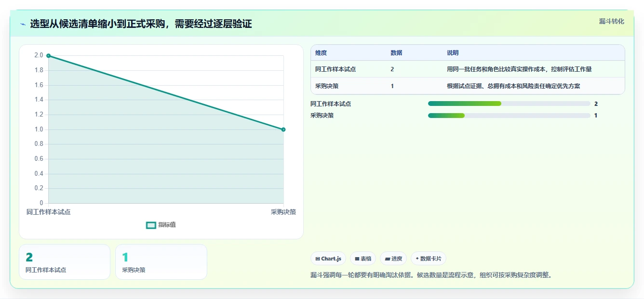
Task: Click the 采购决策 progress bar
Action: [x=509, y=116]
